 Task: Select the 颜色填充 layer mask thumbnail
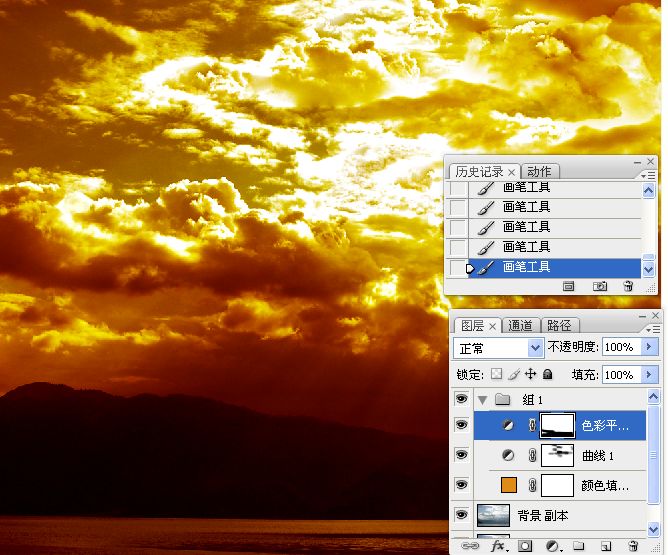557,485
